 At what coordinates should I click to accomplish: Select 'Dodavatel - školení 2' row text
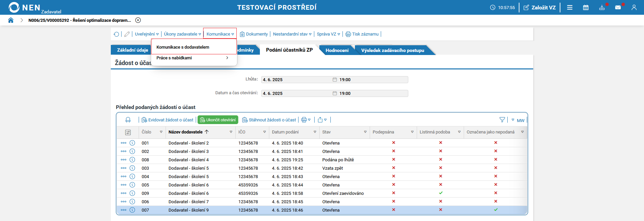(x=189, y=143)
